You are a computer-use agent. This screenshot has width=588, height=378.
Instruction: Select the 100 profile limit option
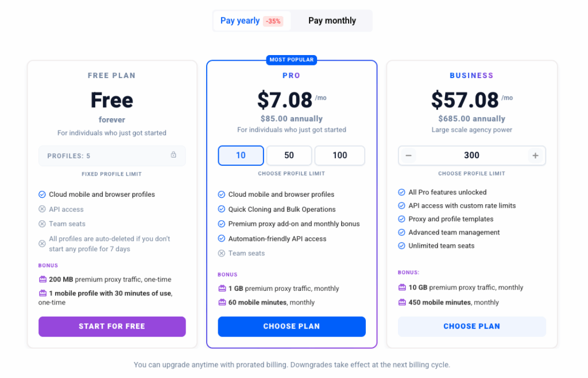[x=340, y=155]
